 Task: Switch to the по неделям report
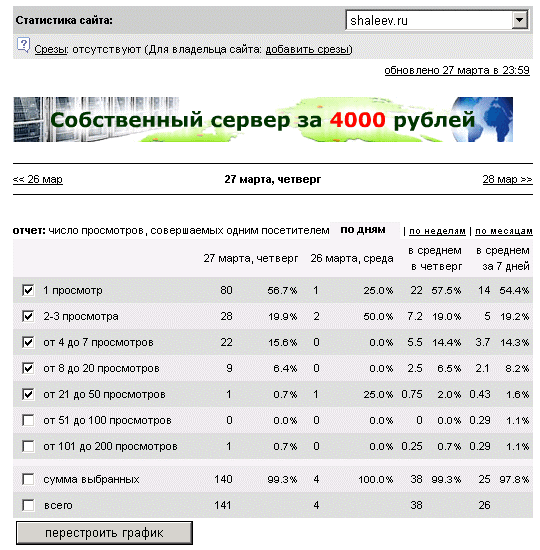click(x=437, y=231)
